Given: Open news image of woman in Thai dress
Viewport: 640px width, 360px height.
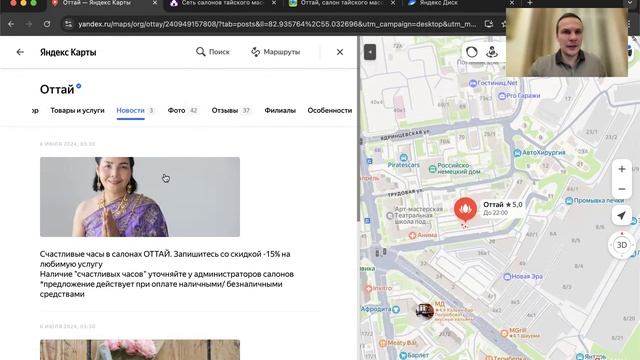Looking at the screenshot, I should pyautogui.click(x=140, y=197).
